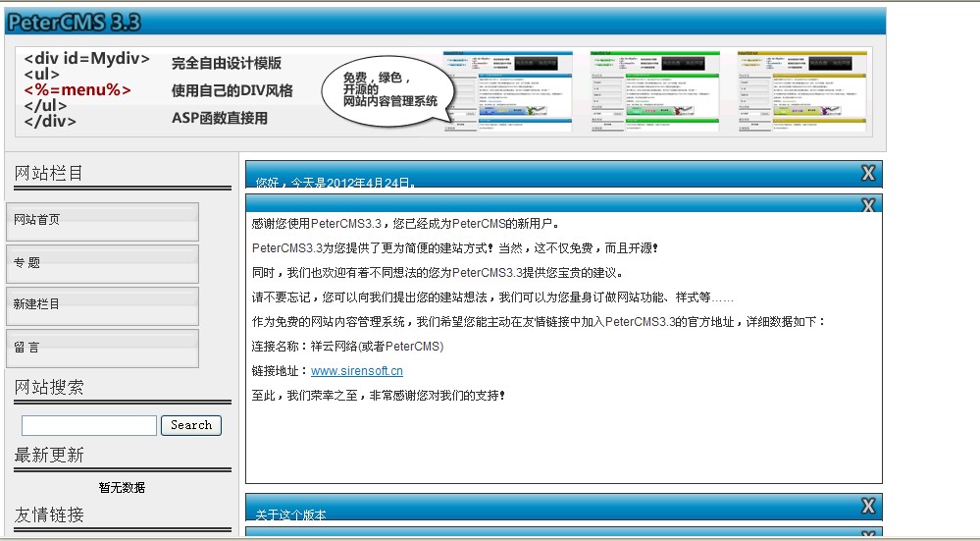Open the 专题 menu item
The width and height of the screenshot is (980, 541).
[x=102, y=264]
